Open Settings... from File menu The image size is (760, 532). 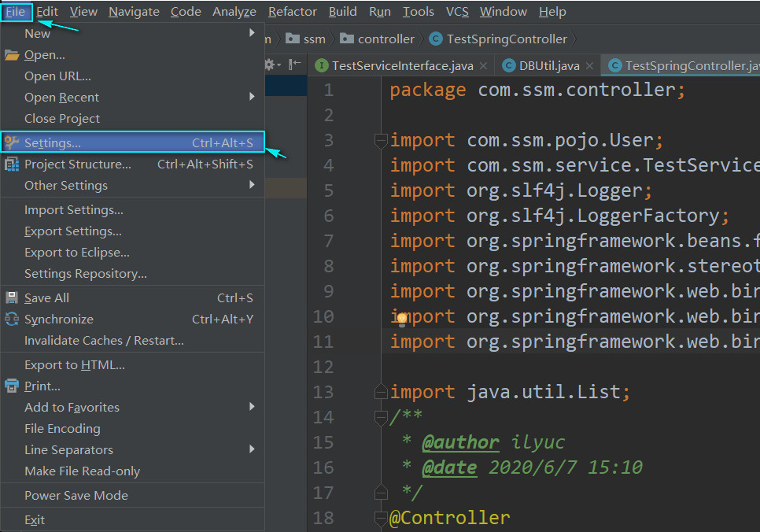coord(132,142)
